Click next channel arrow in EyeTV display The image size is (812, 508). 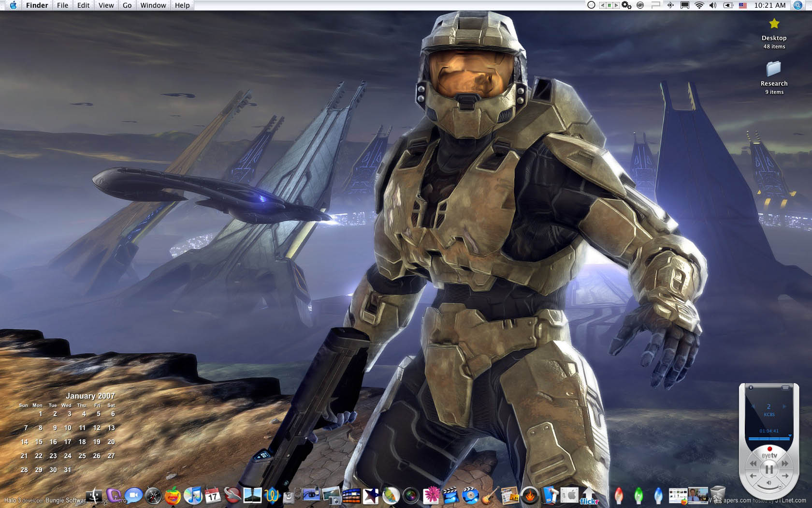click(x=784, y=406)
